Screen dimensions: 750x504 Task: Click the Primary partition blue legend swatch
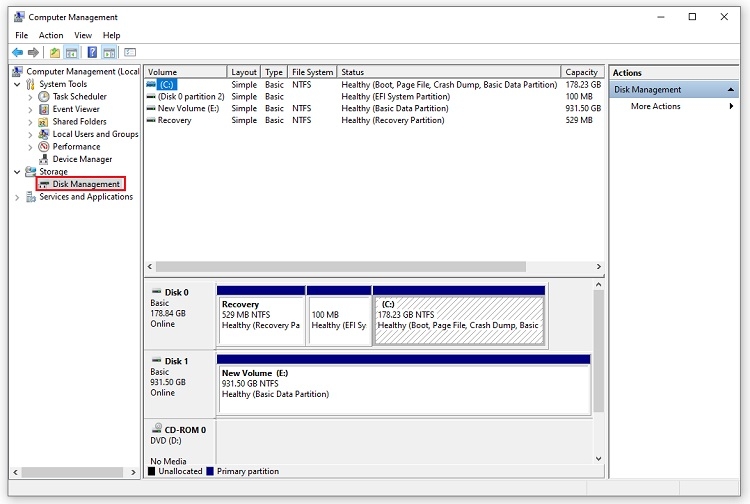210,471
